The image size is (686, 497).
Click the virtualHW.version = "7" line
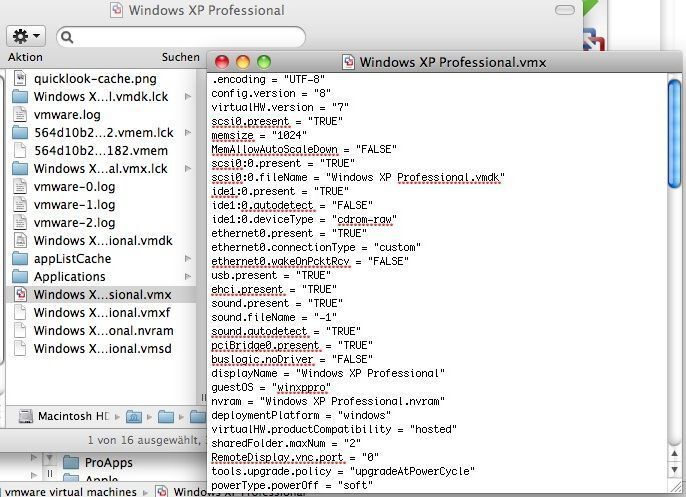(x=280, y=107)
